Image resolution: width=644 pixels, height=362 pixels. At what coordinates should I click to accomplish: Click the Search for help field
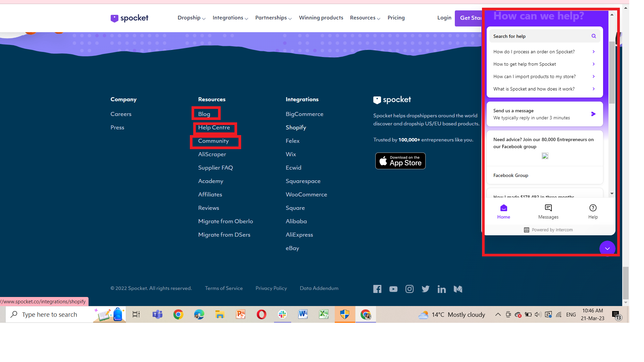[545, 36]
